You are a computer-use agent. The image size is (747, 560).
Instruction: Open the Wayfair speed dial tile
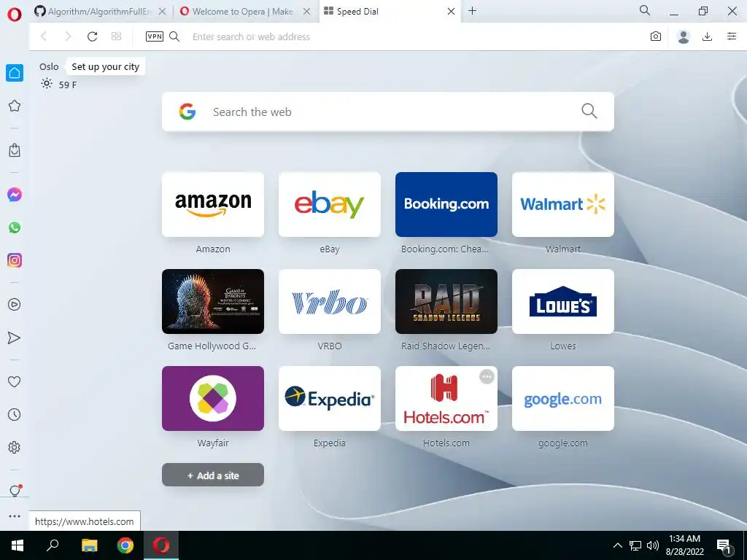213,399
